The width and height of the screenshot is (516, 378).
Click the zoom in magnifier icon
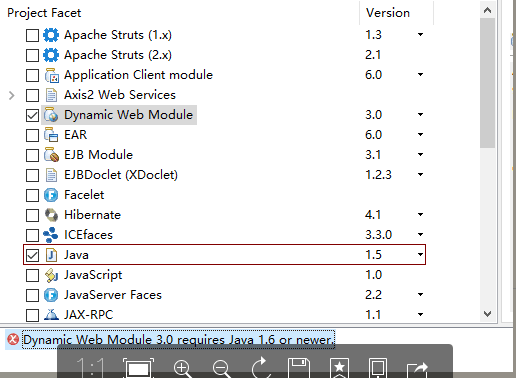(x=183, y=368)
